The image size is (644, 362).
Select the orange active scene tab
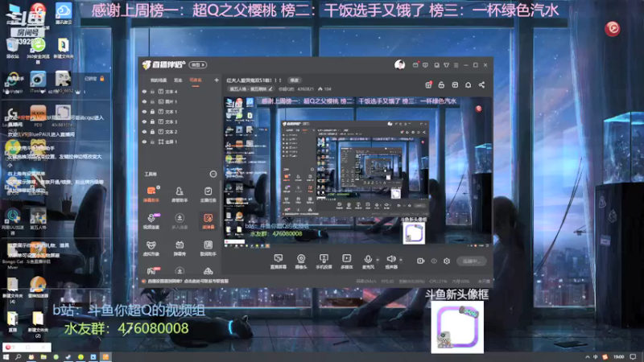(x=196, y=80)
